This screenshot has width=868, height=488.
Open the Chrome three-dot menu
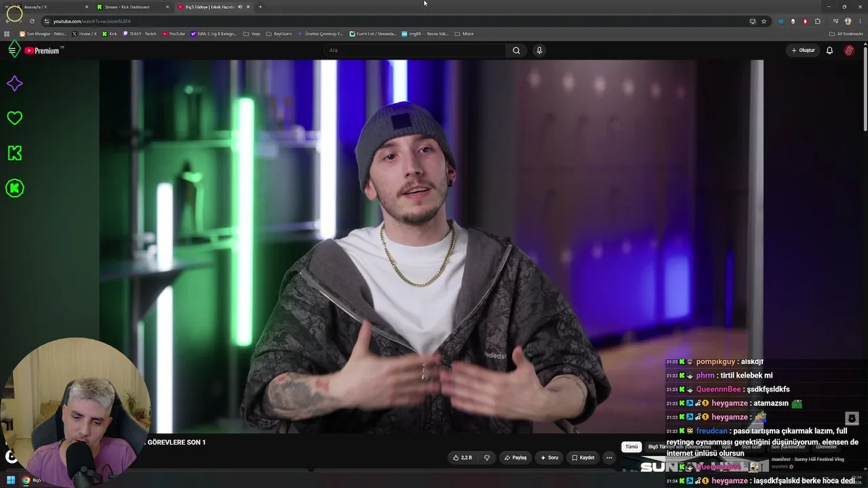pos(859,21)
